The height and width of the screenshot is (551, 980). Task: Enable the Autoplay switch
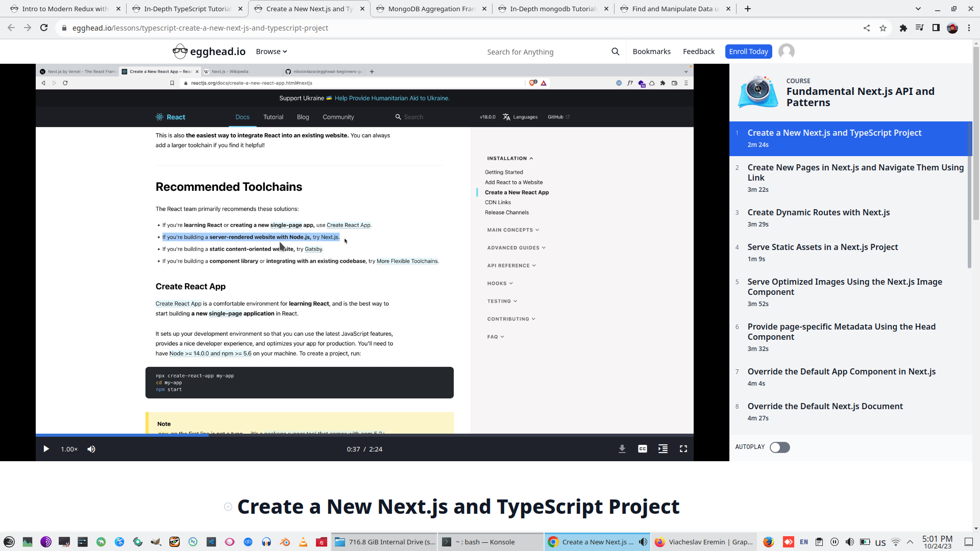pyautogui.click(x=779, y=447)
